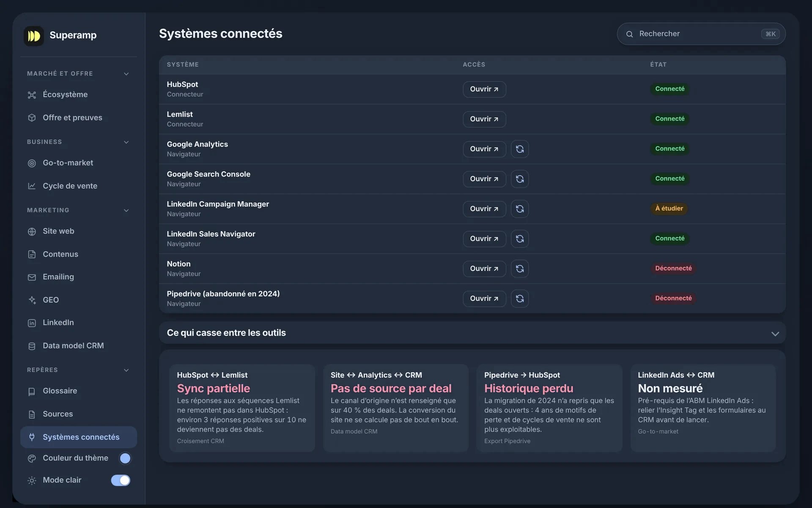Refresh the LinkedIn Sales Navigator connection

520,239
